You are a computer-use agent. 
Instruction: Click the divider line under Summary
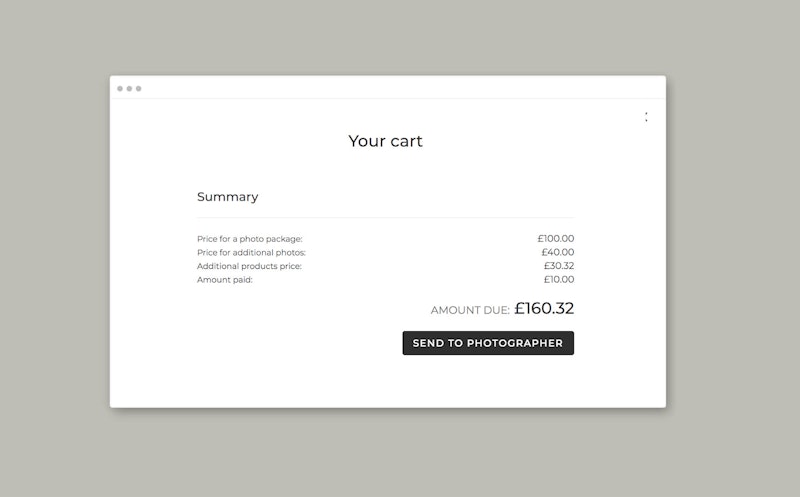coord(385,217)
